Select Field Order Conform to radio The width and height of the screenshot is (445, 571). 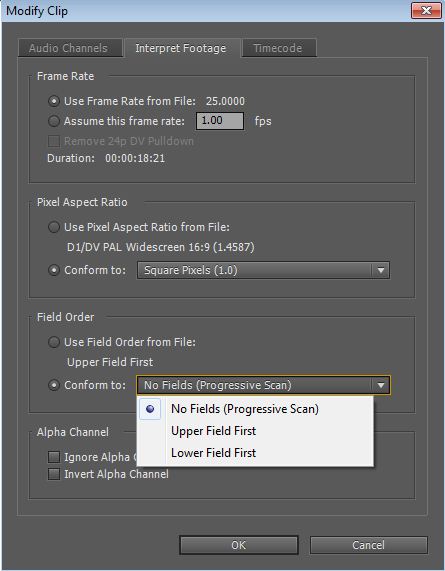[54, 385]
